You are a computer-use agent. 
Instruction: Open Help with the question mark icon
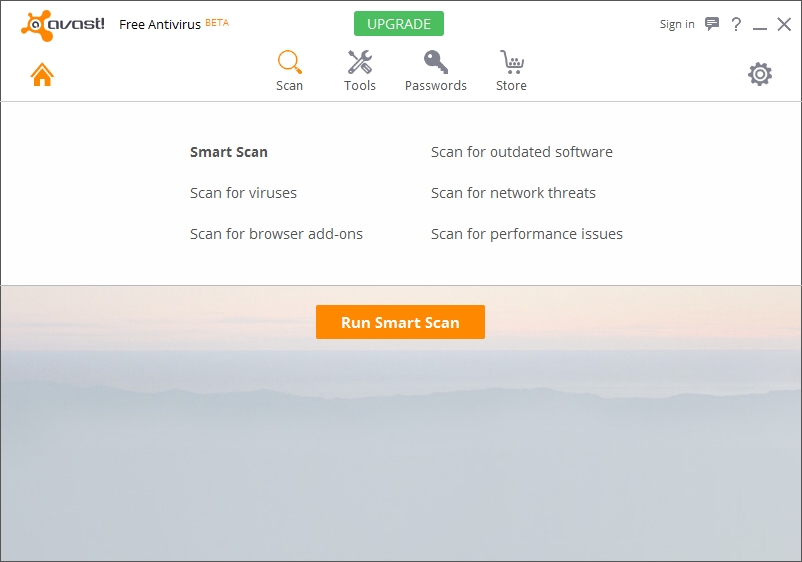click(736, 24)
